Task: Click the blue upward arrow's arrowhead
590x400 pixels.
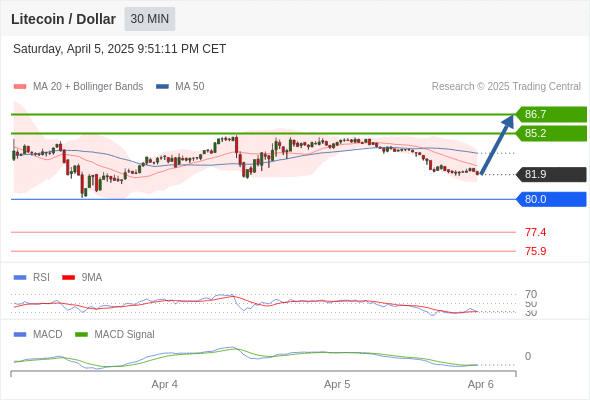Action: click(509, 121)
